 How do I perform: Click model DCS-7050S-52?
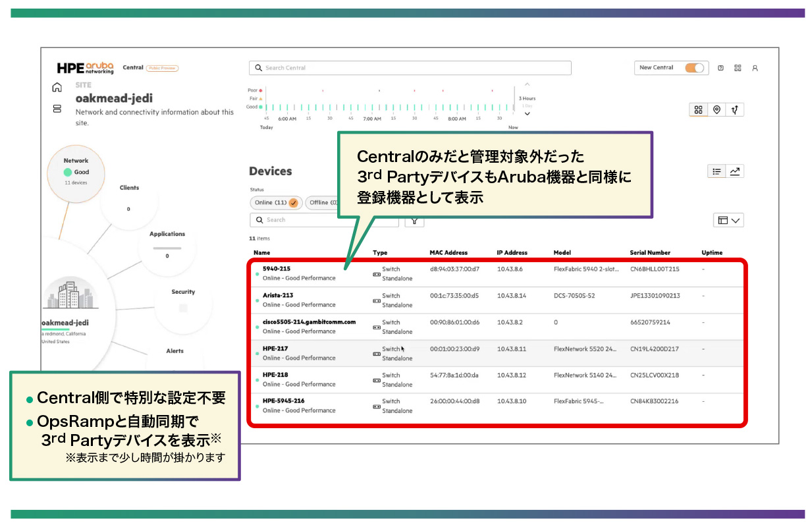[574, 296]
